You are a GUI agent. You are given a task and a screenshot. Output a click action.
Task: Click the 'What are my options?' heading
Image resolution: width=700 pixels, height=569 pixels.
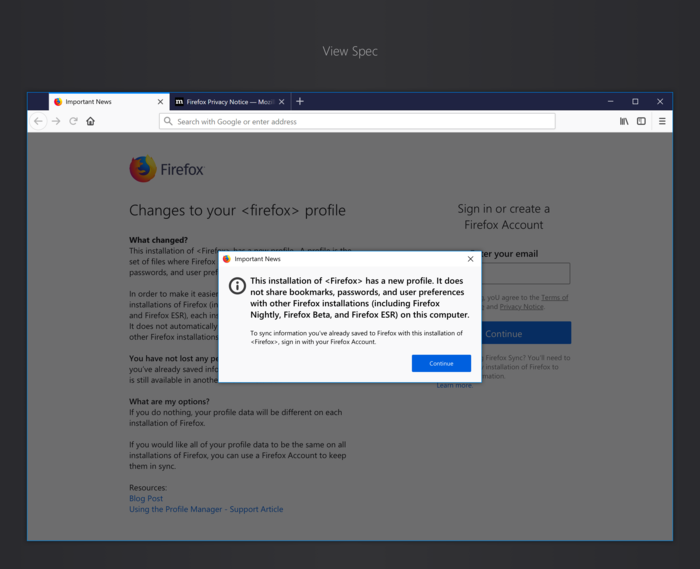tap(169, 401)
